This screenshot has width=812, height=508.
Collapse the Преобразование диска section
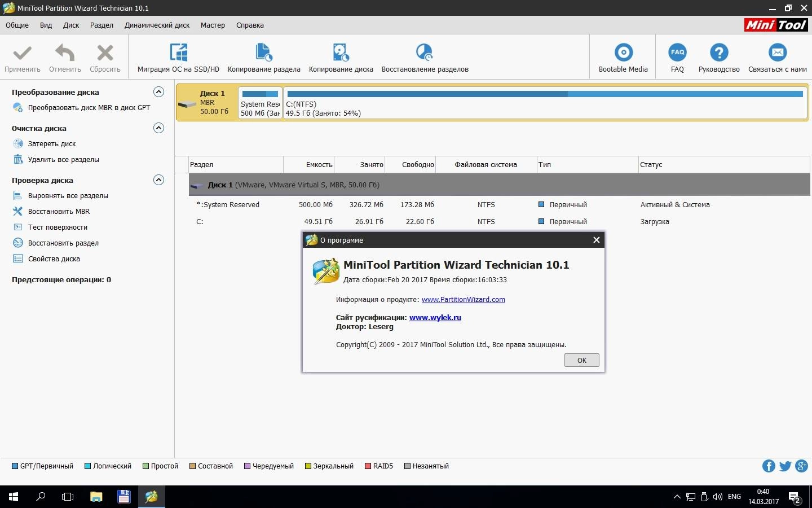[159, 91]
